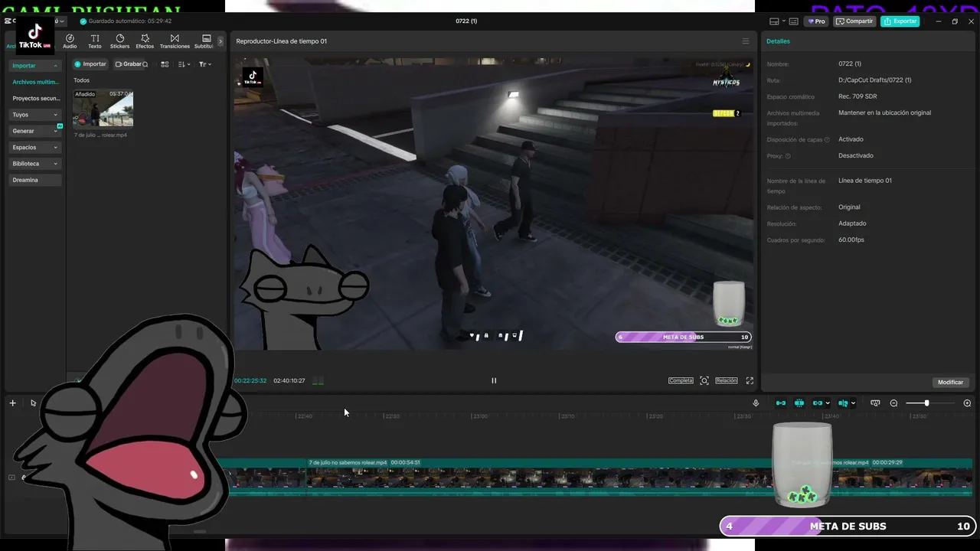Expand the Generar section
The width and height of the screenshot is (980, 551).
coord(35,131)
